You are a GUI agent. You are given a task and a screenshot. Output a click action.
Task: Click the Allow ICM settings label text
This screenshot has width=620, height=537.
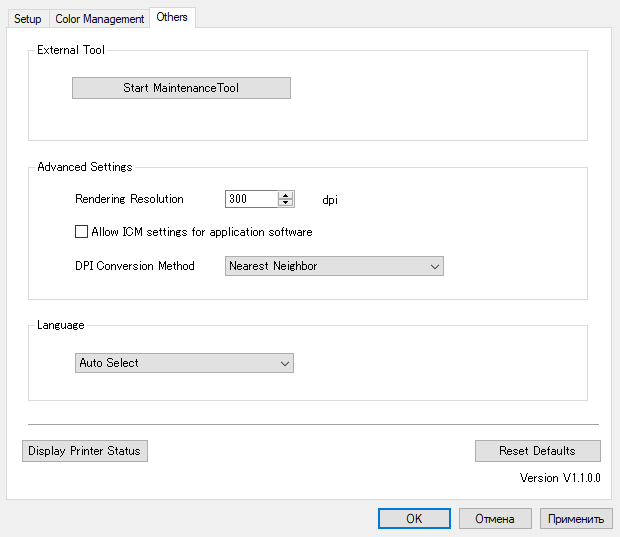pyautogui.click(x=202, y=232)
